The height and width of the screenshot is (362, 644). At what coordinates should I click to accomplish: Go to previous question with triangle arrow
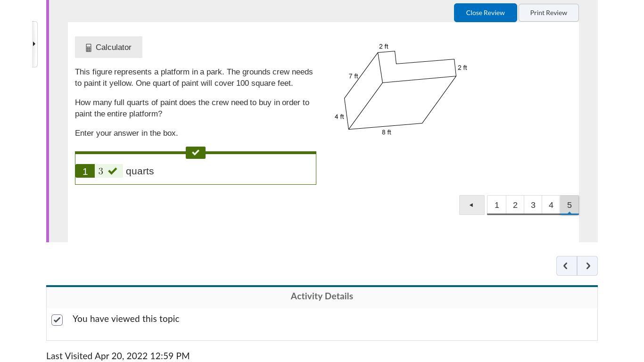tap(471, 205)
